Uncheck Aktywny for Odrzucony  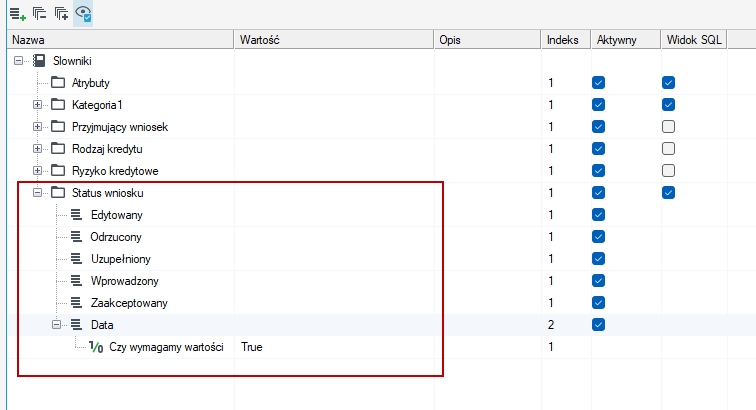pos(598,237)
